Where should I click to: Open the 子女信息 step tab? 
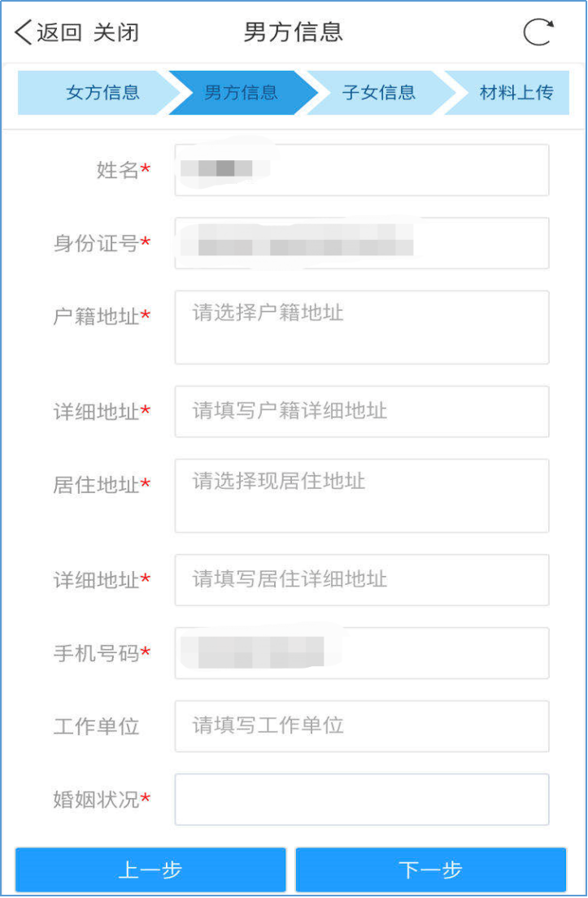[379, 93]
